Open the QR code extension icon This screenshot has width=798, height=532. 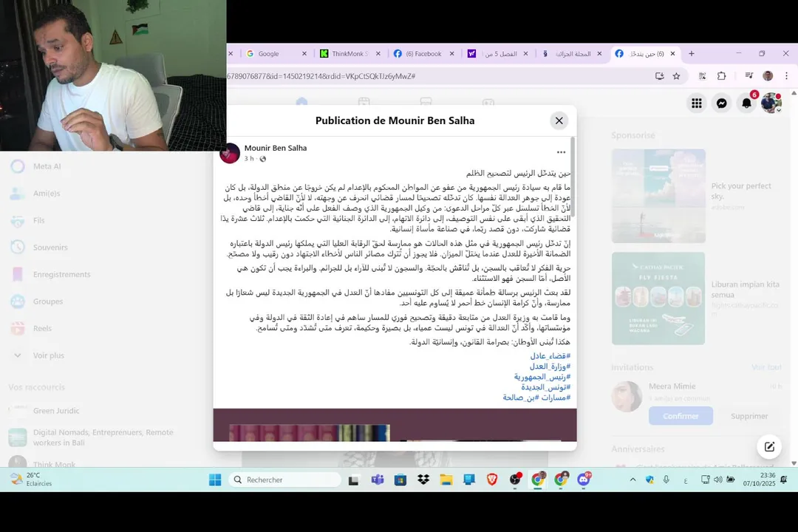pos(703,76)
